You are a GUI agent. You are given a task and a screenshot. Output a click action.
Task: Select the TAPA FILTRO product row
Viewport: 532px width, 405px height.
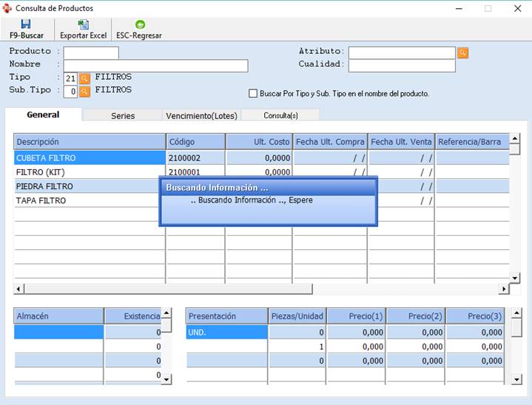(x=89, y=200)
